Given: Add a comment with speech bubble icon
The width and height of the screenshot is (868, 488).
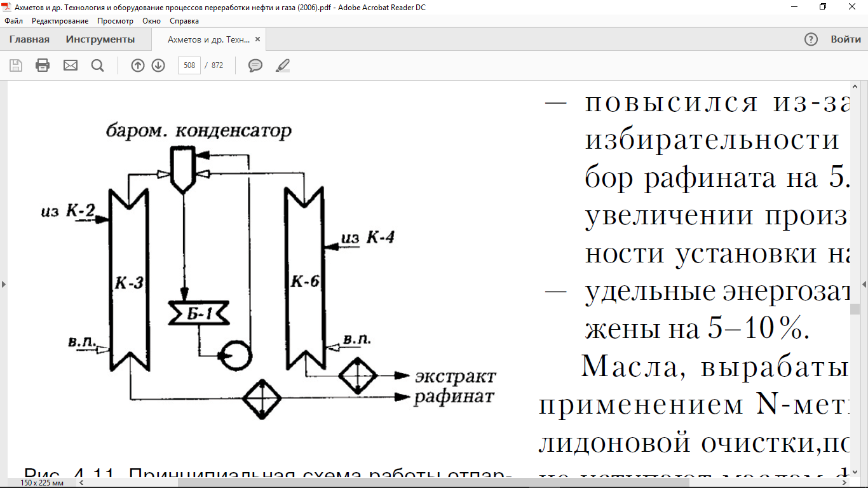Looking at the screenshot, I should click(x=255, y=65).
